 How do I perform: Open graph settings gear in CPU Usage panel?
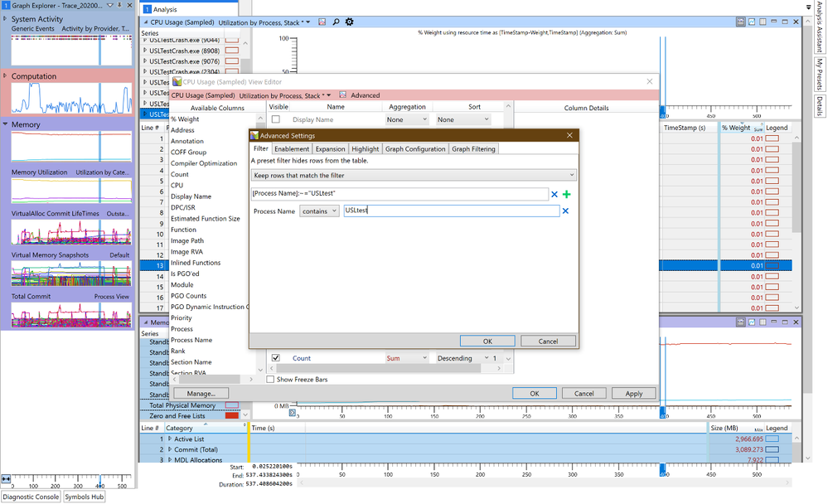tap(349, 22)
